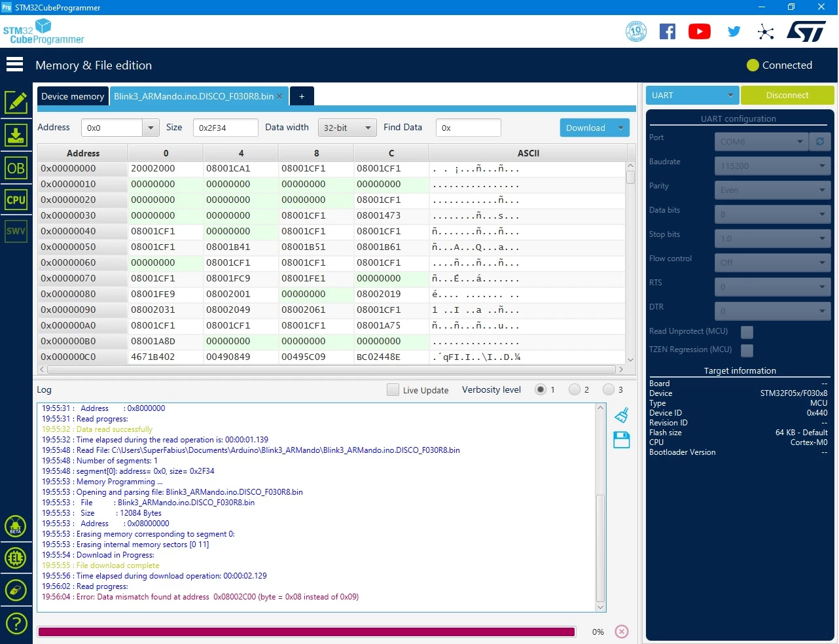Viewport: 839px width, 644px height.
Task: Select verbosity level 3
Action: 609,389
